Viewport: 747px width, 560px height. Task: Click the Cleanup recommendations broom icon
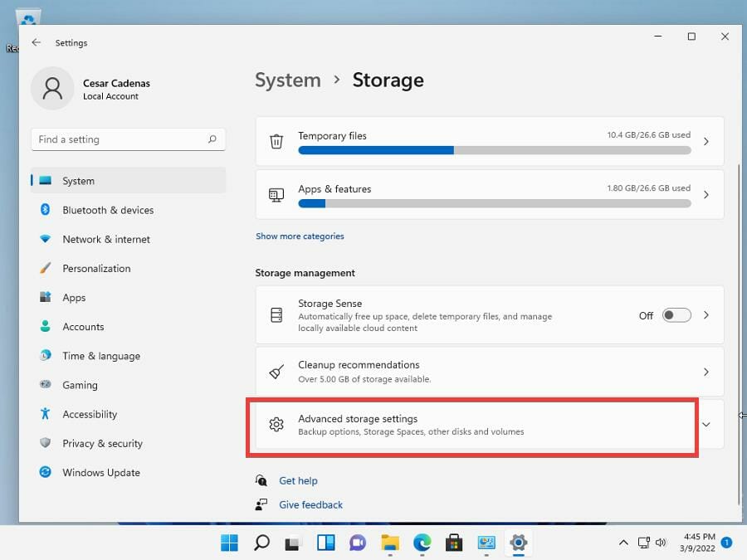[x=276, y=372]
